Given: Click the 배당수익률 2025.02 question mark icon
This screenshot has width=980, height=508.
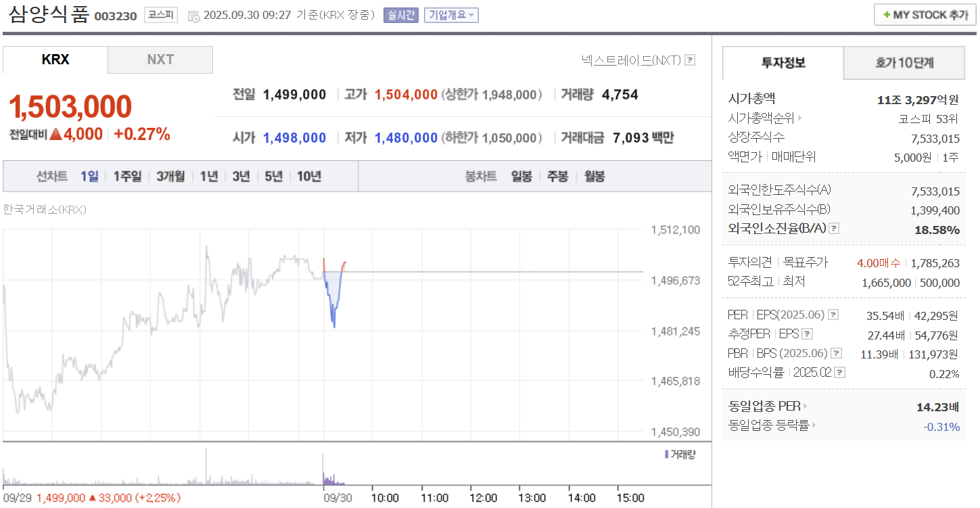Looking at the screenshot, I should tap(841, 372).
